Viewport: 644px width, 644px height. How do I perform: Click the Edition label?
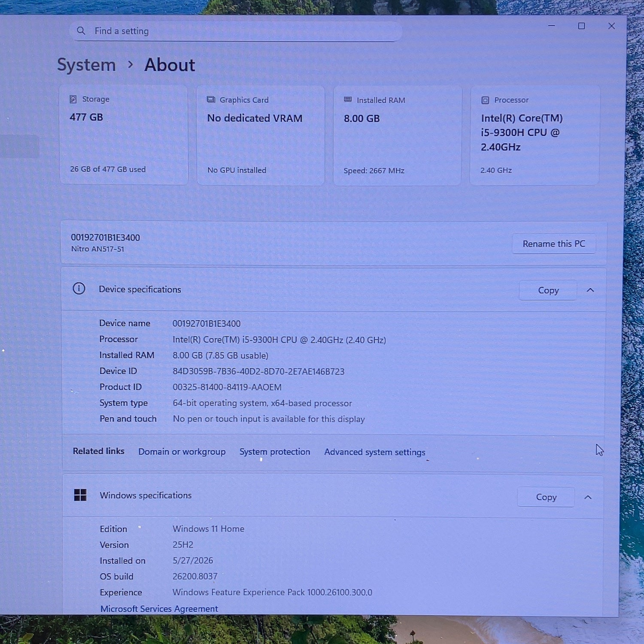pyautogui.click(x=113, y=529)
